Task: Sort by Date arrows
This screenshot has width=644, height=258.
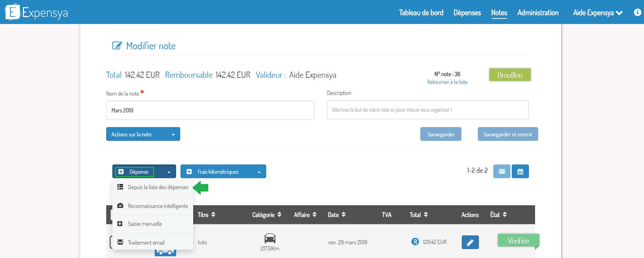Action: click(x=344, y=214)
